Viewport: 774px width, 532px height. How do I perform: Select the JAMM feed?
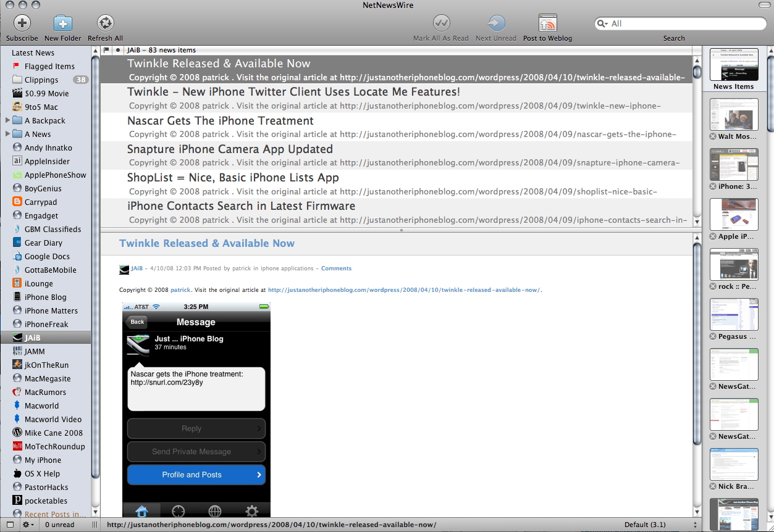point(35,351)
